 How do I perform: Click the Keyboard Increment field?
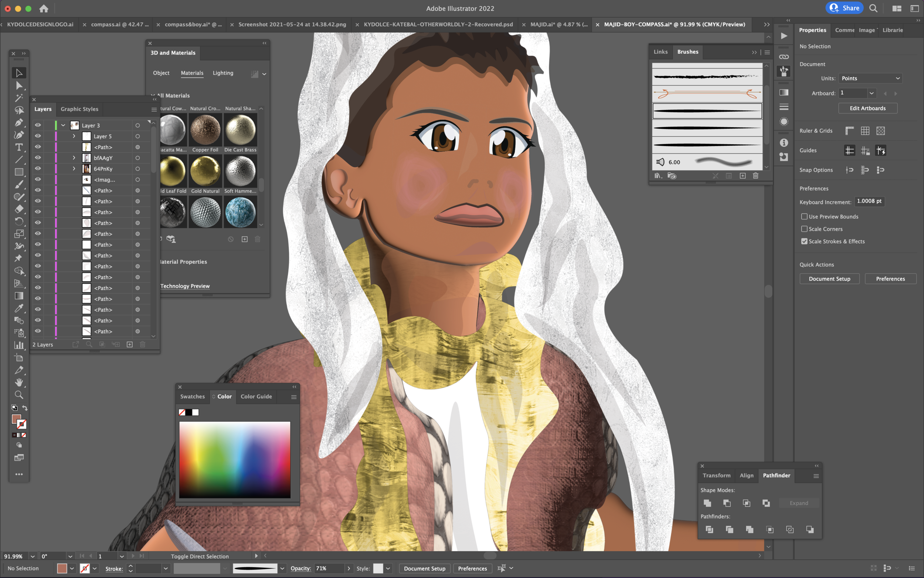click(x=869, y=201)
